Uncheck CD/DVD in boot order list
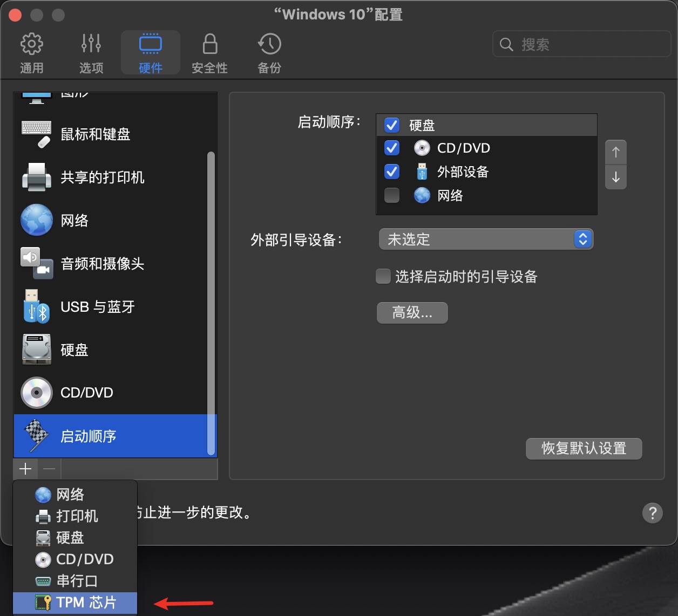This screenshot has height=616, width=678. coord(392,148)
